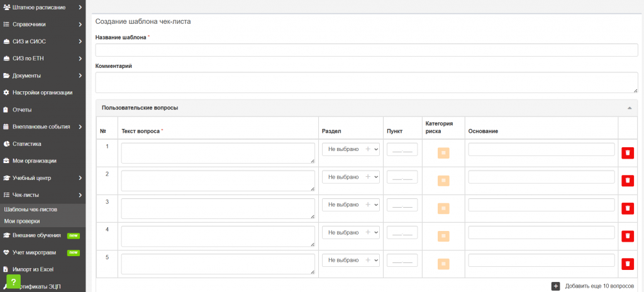Click the clipboard icon beside Отчеты
Screen dimensions: 644x292
coord(6,109)
